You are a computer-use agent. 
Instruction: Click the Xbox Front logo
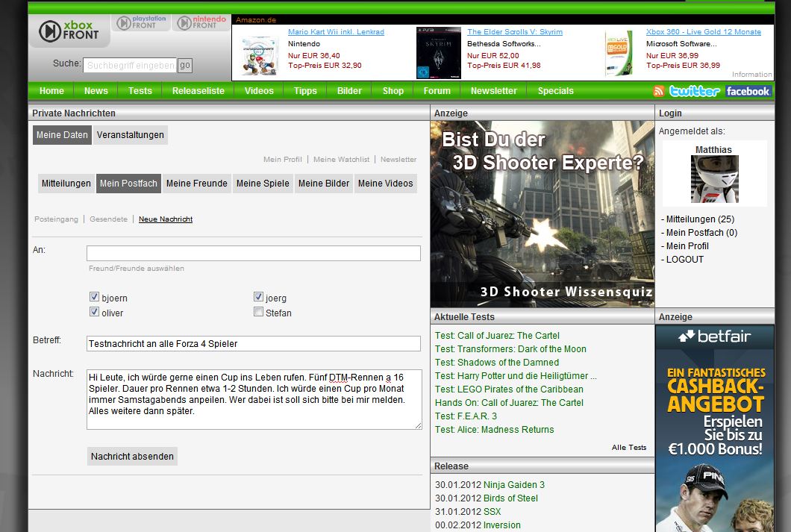coord(69,31)
